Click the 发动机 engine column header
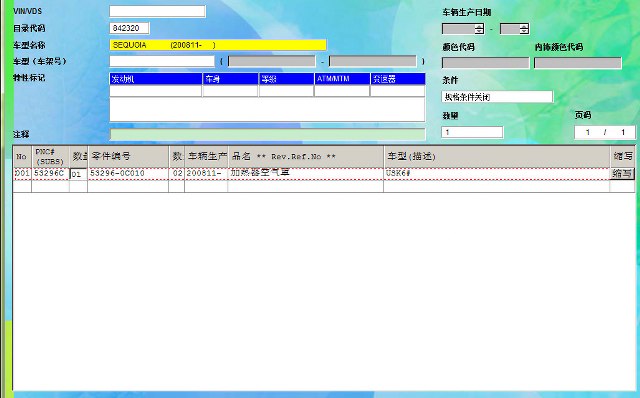This screenshot has width=640, height=398. 156,79
